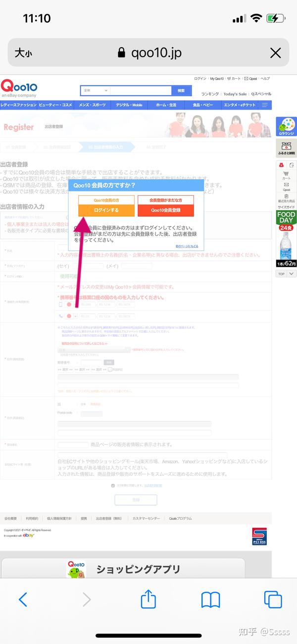Tap the ショッピングアプリ banner

tap(123, 569)
